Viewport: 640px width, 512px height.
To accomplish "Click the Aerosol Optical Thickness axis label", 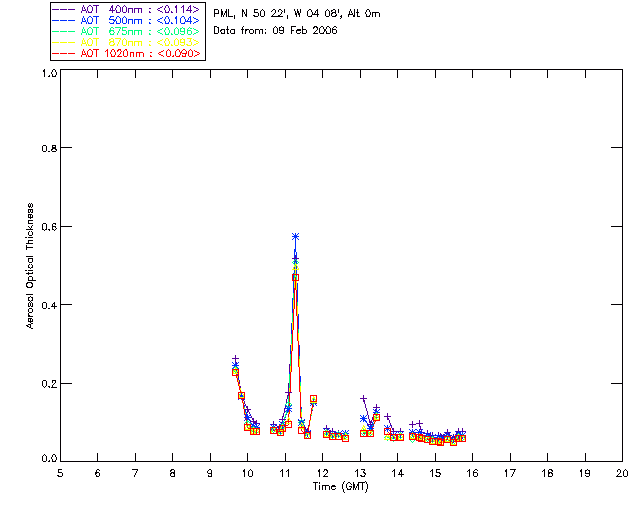I will tap(30, 266).
